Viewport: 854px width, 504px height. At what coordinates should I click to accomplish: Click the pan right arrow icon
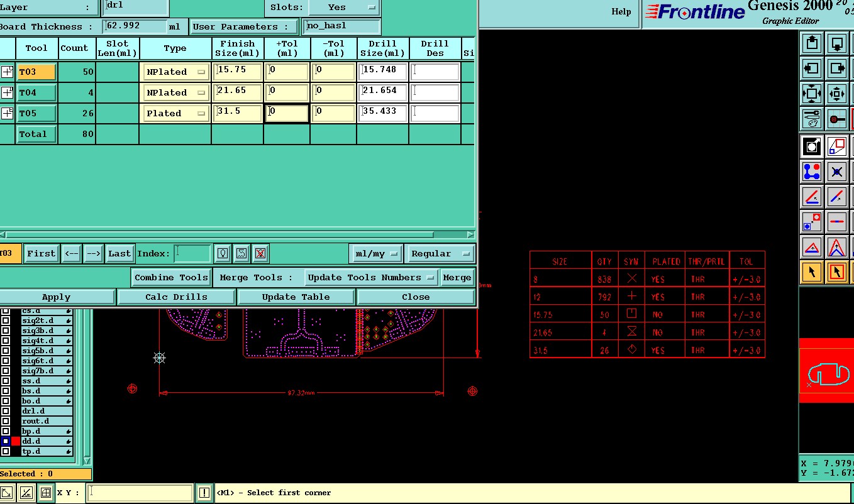point(837,68)
